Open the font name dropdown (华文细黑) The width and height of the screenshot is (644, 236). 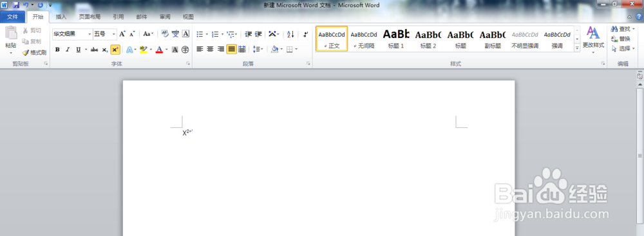90,34
